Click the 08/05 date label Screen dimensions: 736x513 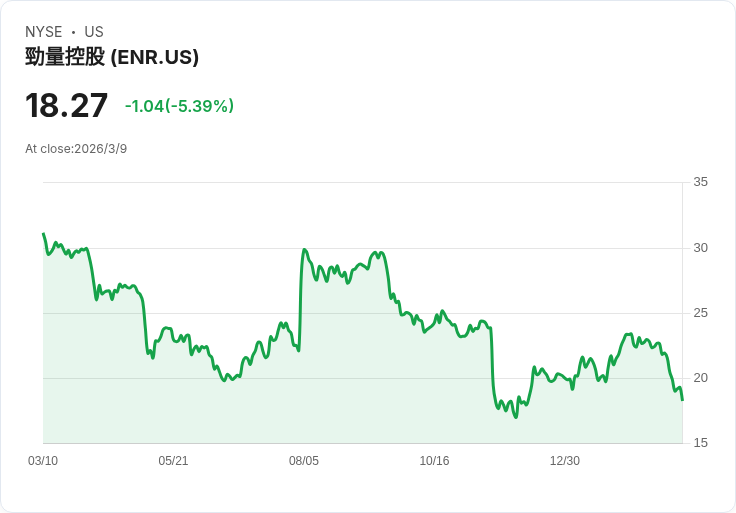click(304, 461)
